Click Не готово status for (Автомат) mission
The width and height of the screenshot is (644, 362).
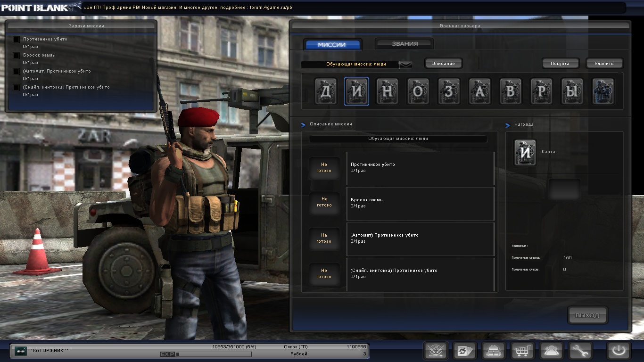pos(324,238)
